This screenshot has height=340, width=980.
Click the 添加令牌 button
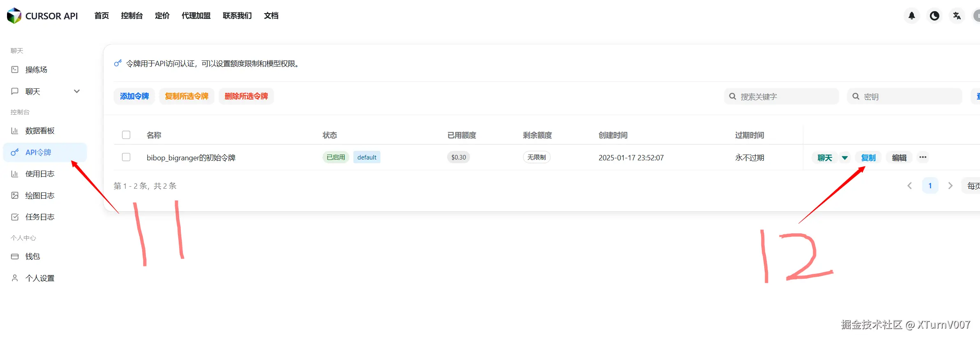pos(134,96)
